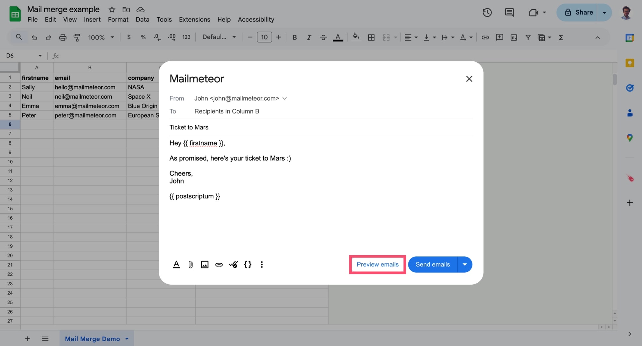
Task: Toggle bold formatting in Sheets toolbar
Action: point(294,37)
